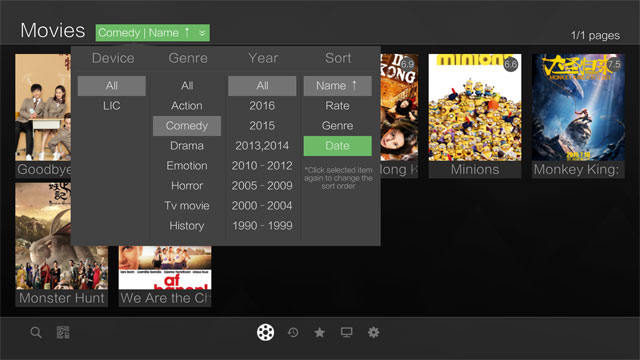Viewport: 640px width, 360px height.
Task: Open the Monkey King movie poster
Action: click(578, 107)
